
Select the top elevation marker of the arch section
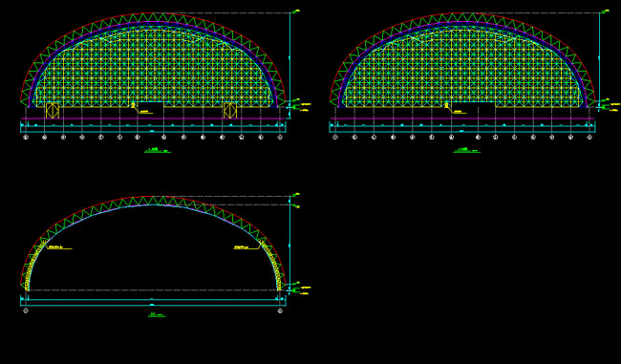(294, 195)
